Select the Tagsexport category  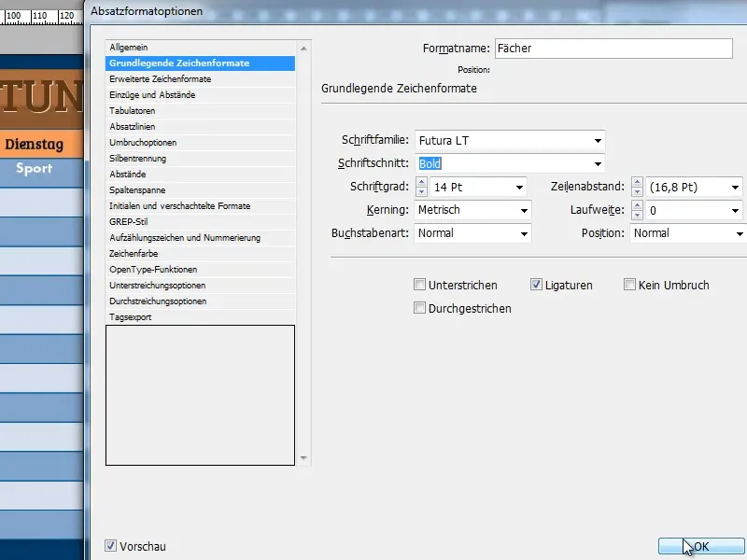[200, 317]
